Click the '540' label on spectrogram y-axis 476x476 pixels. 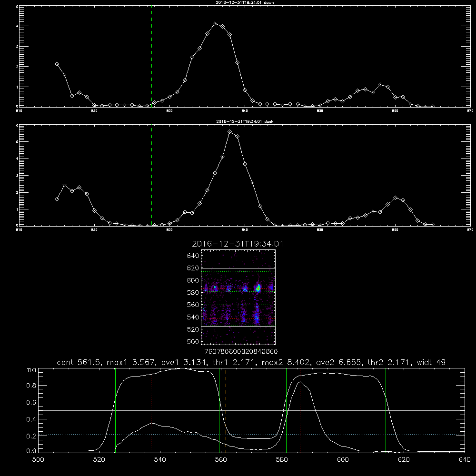(x=193, y=317)
